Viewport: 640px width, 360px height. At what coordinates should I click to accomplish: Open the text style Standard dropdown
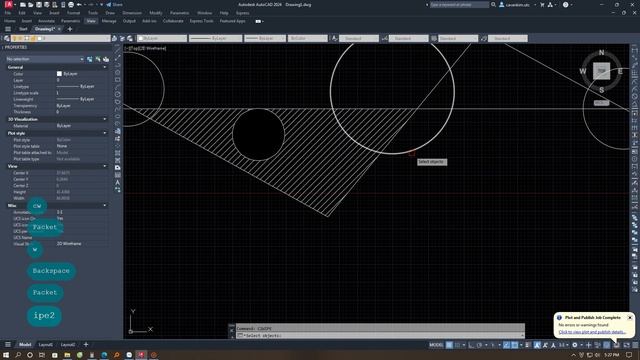pos(359,38)
